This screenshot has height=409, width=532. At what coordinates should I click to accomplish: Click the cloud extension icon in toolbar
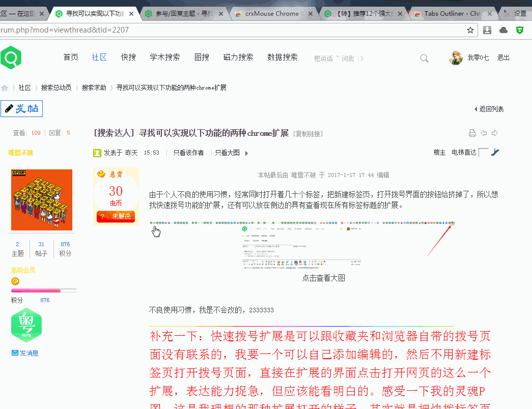click(503, 30)
